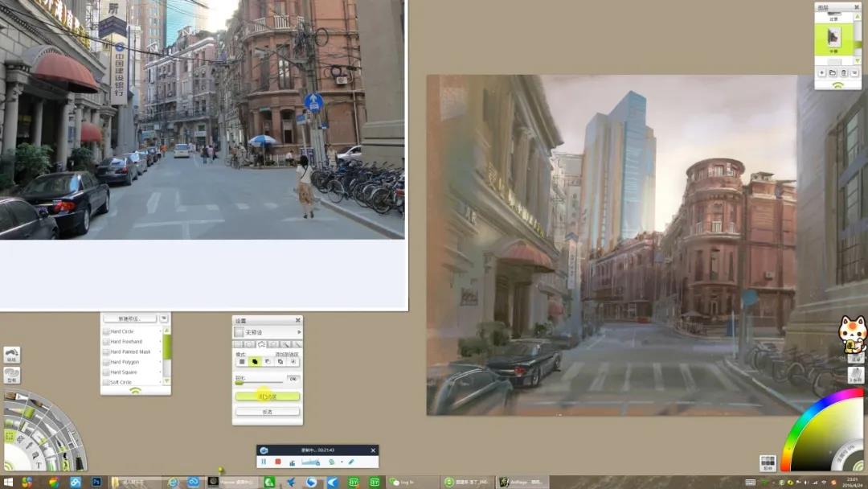Choose magic wand selection type
The width and height of the screenshot is (868, 489).
pyautogui.click(x=285, y=344)
